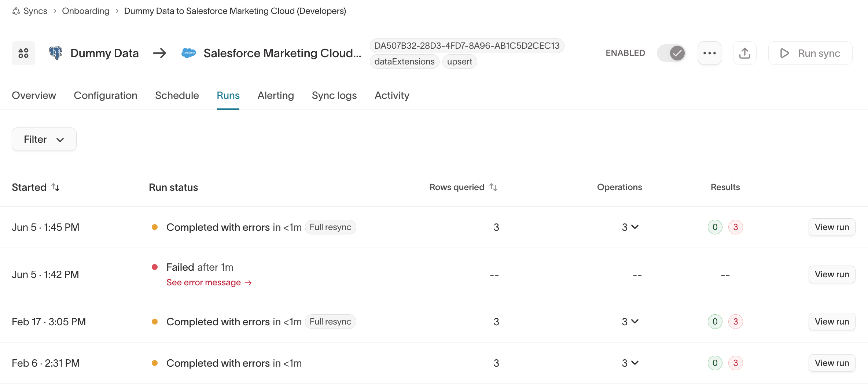Open the three-dots more options menu
868x389 pixels.
[x=710, y=53]
